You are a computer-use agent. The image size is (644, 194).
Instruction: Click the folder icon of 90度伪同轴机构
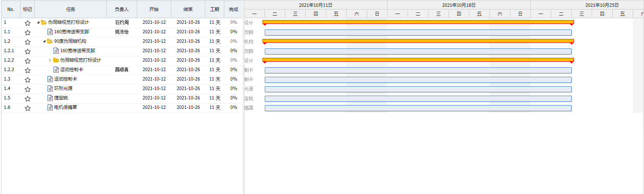tap(50, 41)
